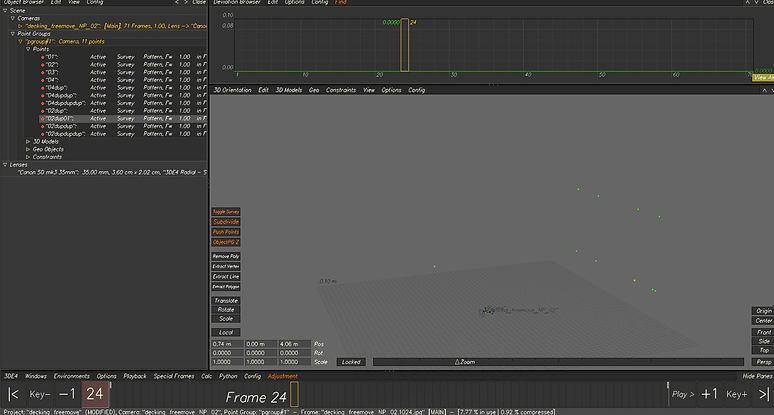Open the Playback menu
Image resolution: width=774 pixels, height=415 pixels.
(x=135, y=377)
